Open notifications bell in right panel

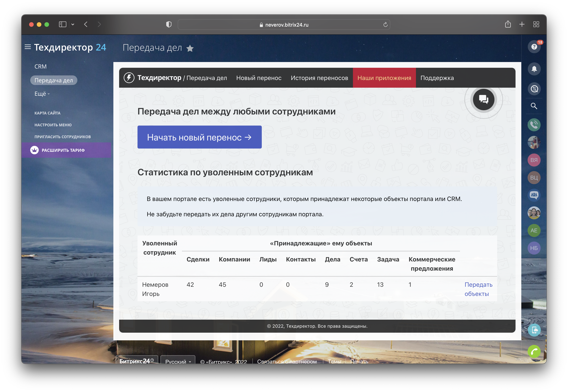point(534,69)
